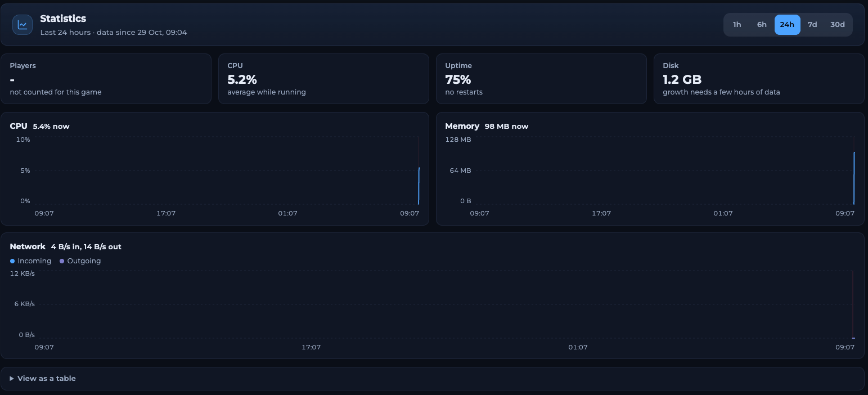Select the active 24h range
Viewport: 868px width, 395px height.
click(787, 25)
